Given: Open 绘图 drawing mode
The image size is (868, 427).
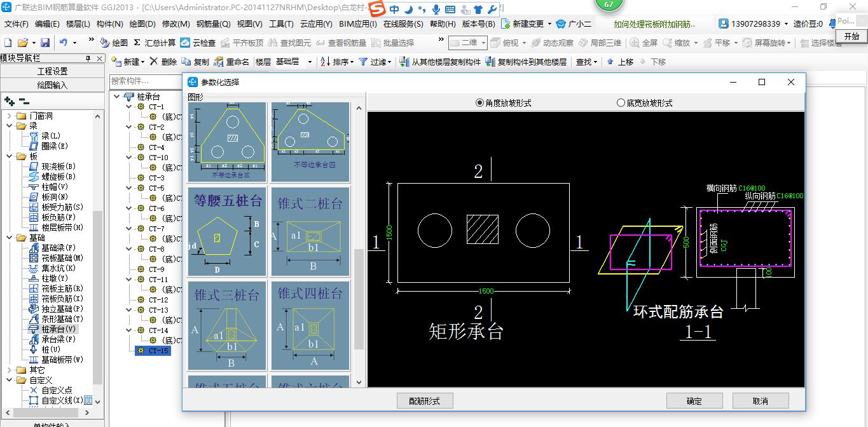Looking at the screenshot, I should (x=114, y=43).
